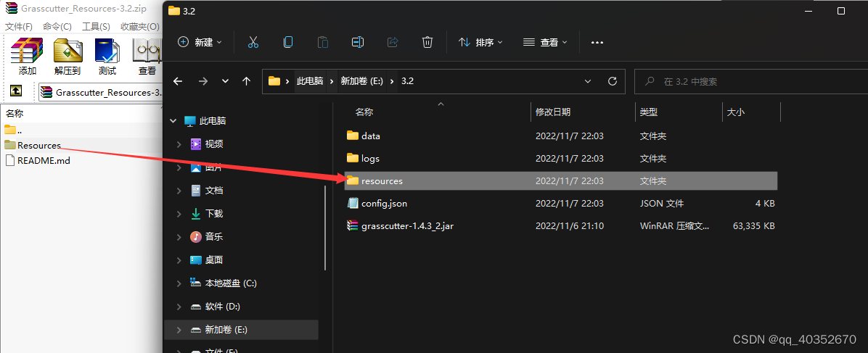Expand 下载 tree node
This screenshot has width=868, height=353.
pyautogui.click(x=179, y=214)
